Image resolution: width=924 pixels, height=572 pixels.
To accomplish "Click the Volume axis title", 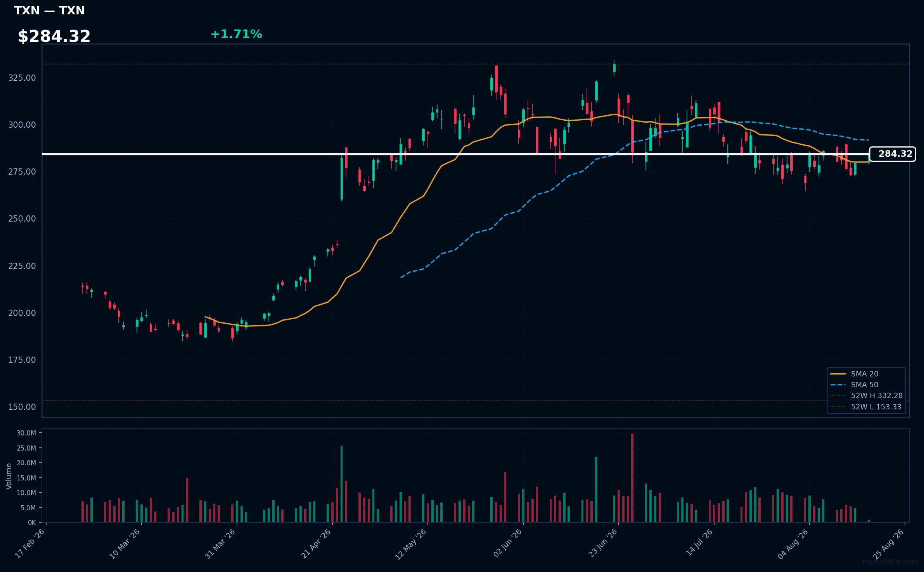I will coord(9,476).
